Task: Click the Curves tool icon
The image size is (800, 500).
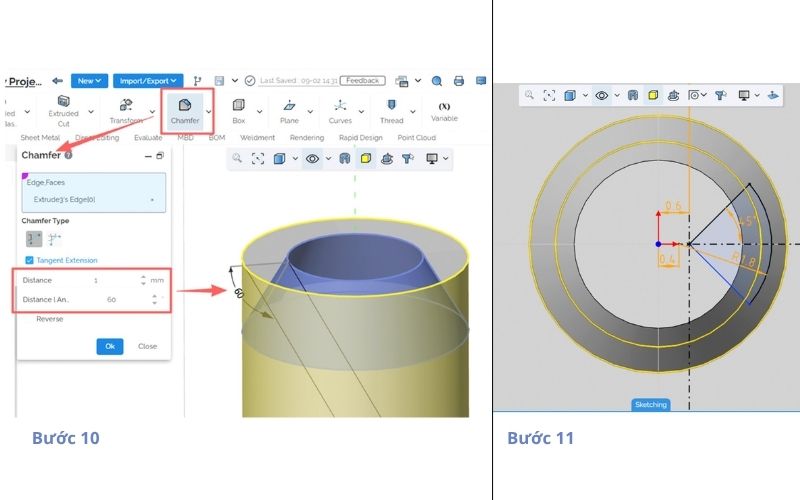Action: [x=340, y=109]
